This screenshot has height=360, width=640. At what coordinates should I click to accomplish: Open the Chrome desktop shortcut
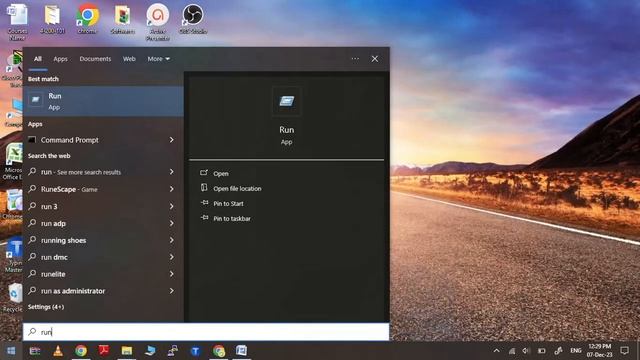click(x=87, y=19)
